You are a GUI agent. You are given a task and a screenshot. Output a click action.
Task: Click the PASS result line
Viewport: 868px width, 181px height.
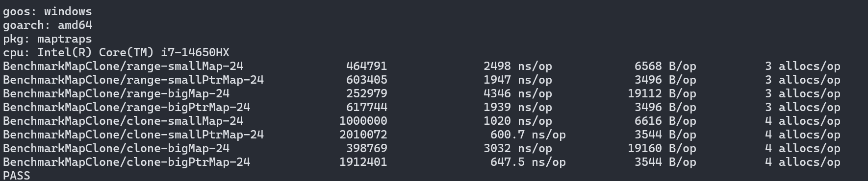pos(16,175)
